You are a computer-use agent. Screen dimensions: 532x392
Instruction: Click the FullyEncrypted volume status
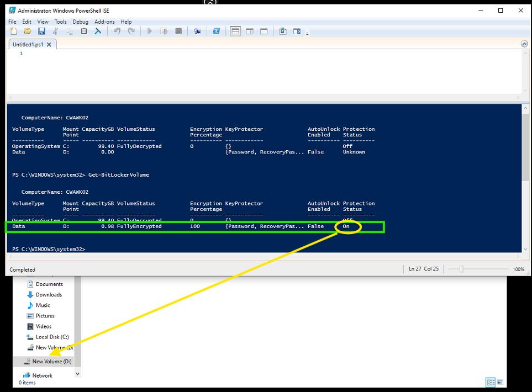click(139, 226)
